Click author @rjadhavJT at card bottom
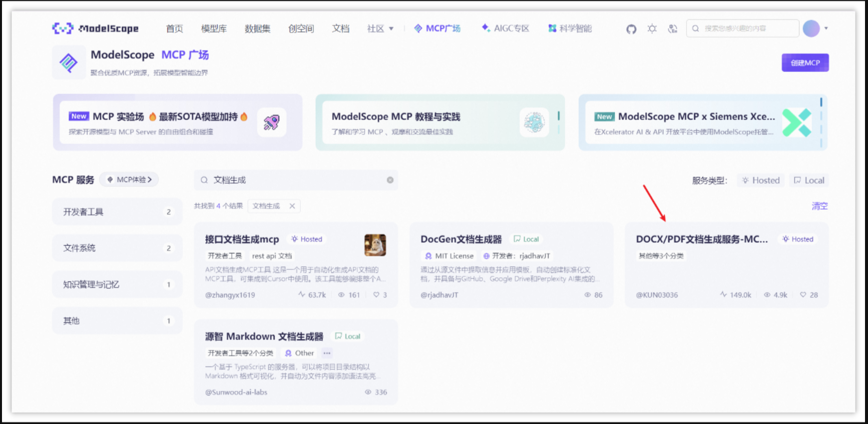 439,295
